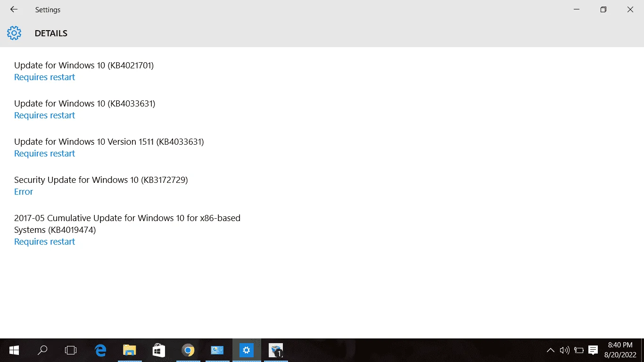Viewport: 644px width, 362px height.
Task: Select Update for Windows 10 Version 1511 text
Action: coord(109,142)
